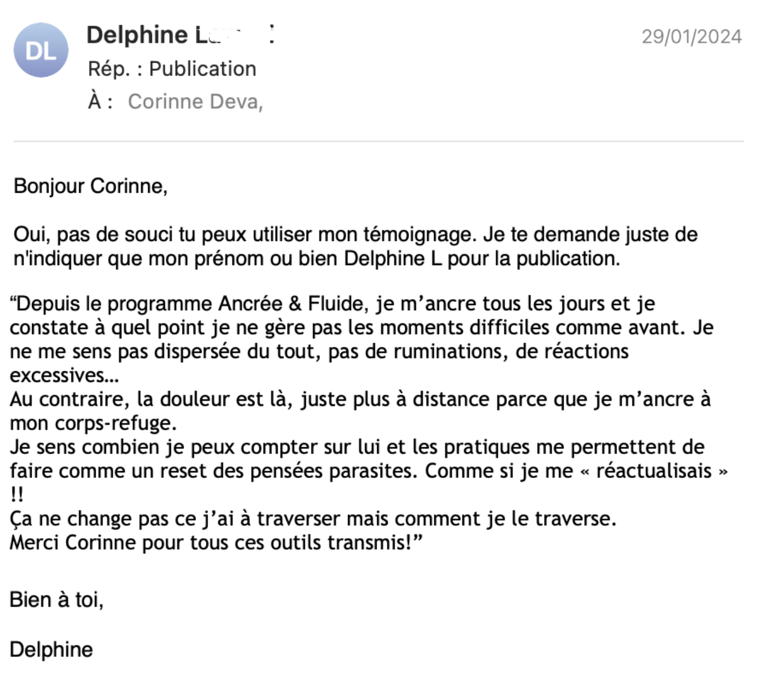The height and width of the screenshot is (682, 784).
Task: Click the line starting 'n'indiquer que mon prénom'
Action: pyautogui.click(x=316, y=258)
